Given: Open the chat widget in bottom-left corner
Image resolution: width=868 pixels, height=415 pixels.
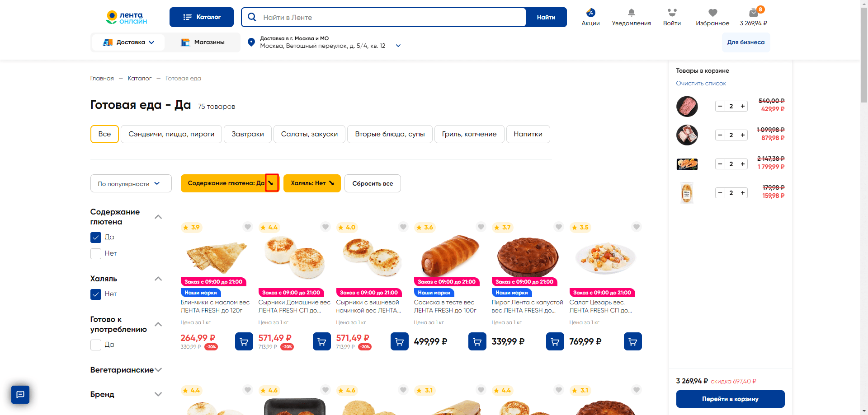Looking at the screenshot, I should pyautogui.click(x=20, y=394).
